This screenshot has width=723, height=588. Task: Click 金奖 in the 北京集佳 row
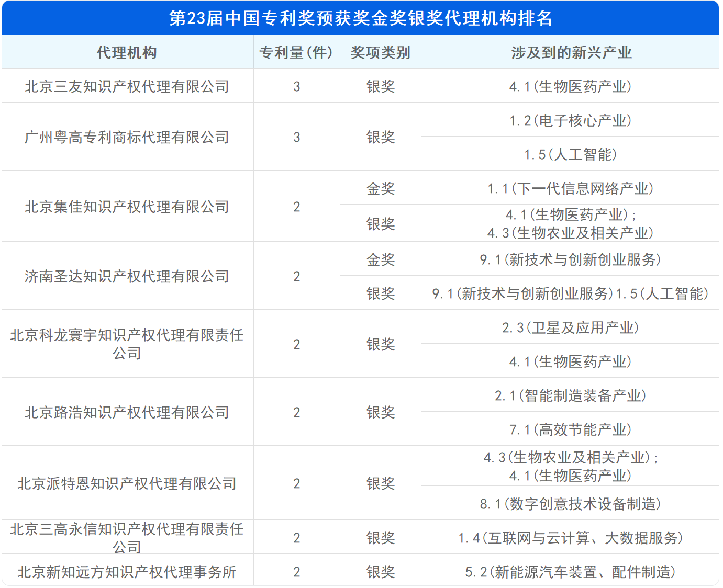tap(381, 188)
